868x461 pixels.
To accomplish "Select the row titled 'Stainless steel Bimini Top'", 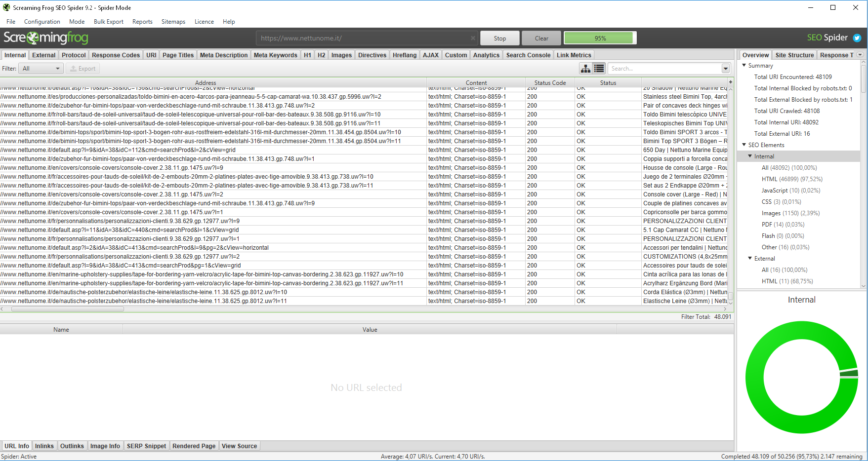I will 365,97.
